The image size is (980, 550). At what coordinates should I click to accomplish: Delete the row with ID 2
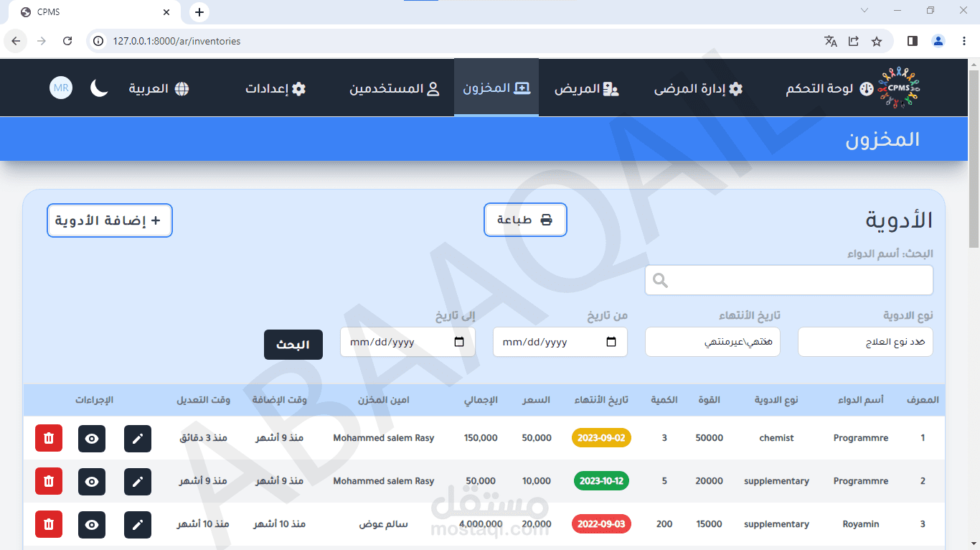pos(49,481)
